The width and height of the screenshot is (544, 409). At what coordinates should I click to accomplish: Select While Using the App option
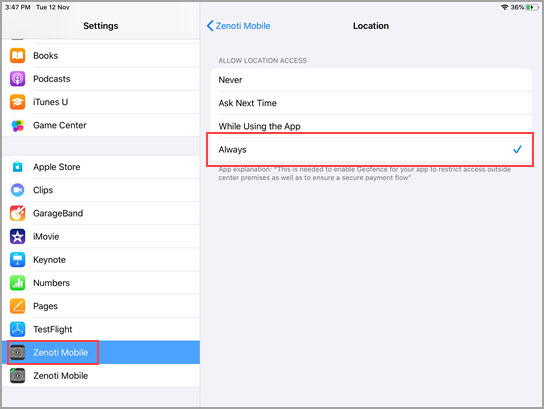point(371,125)
